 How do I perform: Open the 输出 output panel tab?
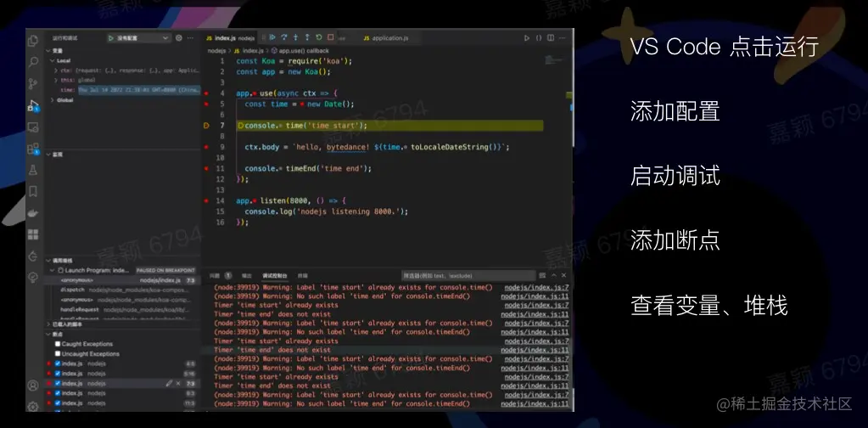point(246,275)
